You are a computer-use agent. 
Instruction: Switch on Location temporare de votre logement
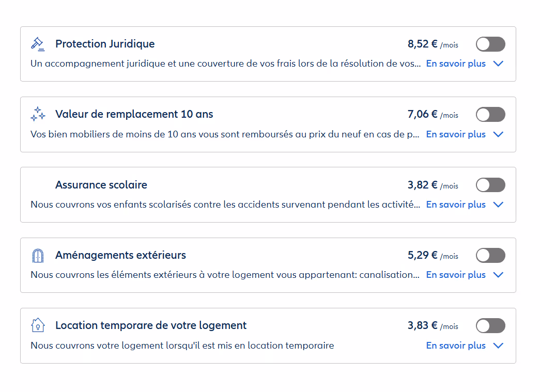click(490, 326)
